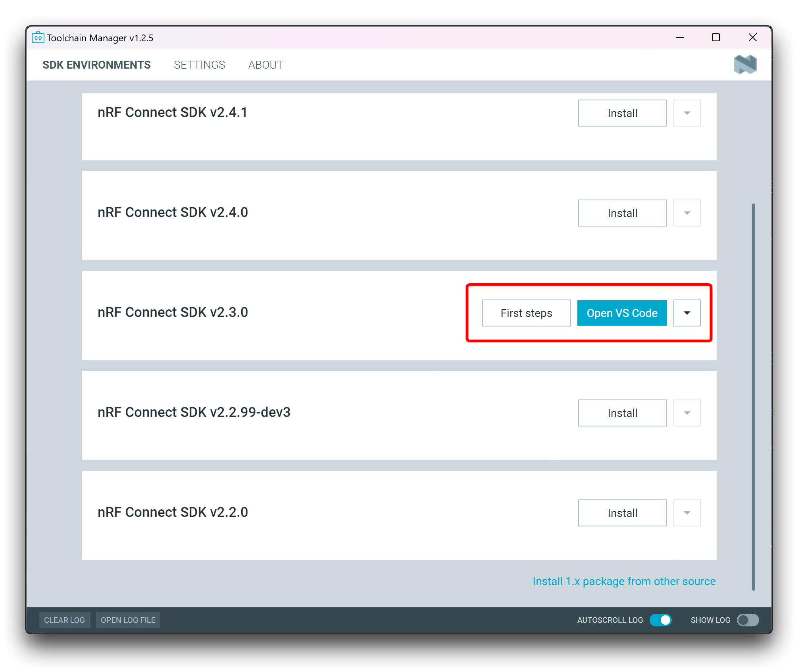
Task: Expand dropdown arrow for SDK v2.3.0
Action: pos(687,313)
